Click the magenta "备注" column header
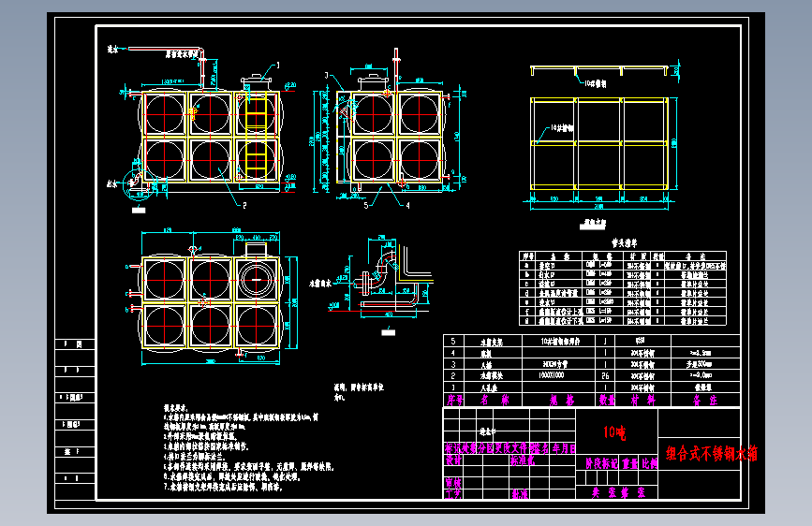Viewport: 812px width, 526px height. (705, 401)
